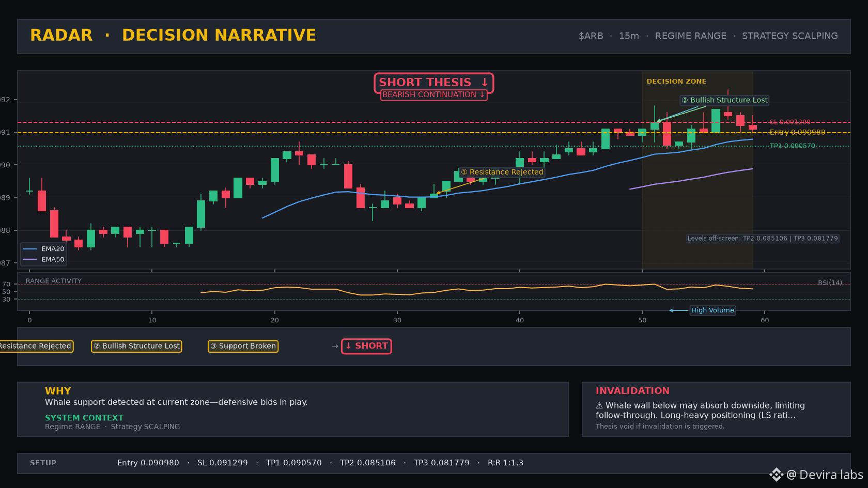868x488 pixels.
Task: Click the BEARISH CONTINUATION label
Action: click(x=433, y=95)
